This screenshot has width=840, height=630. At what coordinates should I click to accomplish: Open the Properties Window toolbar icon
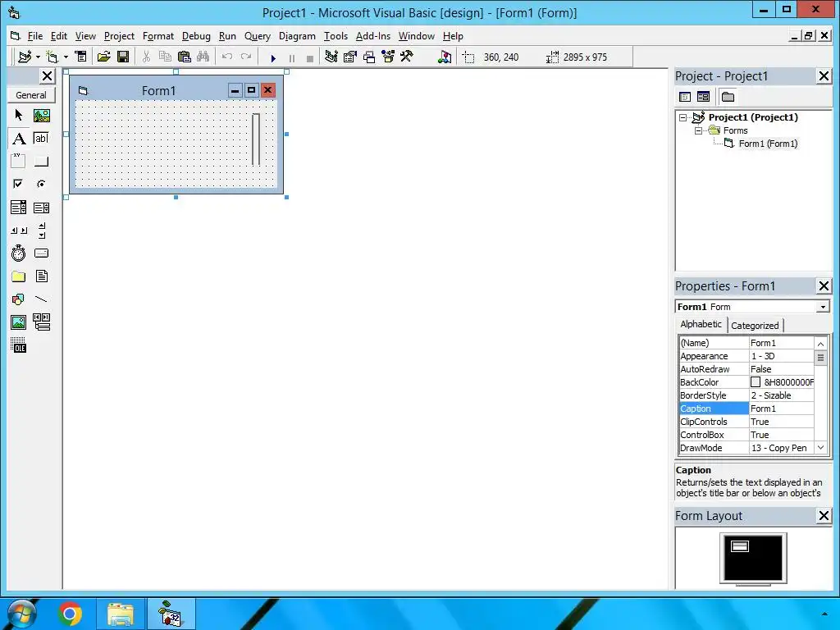pos(350,57)
